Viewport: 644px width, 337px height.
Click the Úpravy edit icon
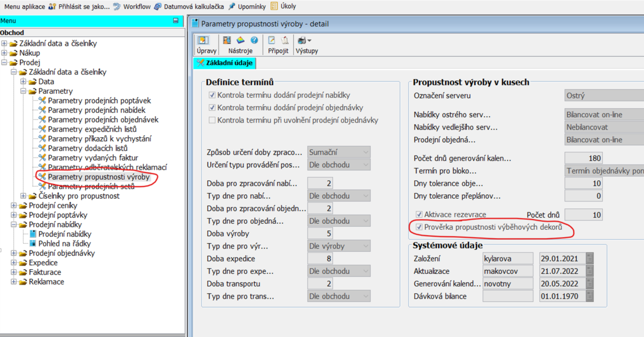tap(203, 40)
